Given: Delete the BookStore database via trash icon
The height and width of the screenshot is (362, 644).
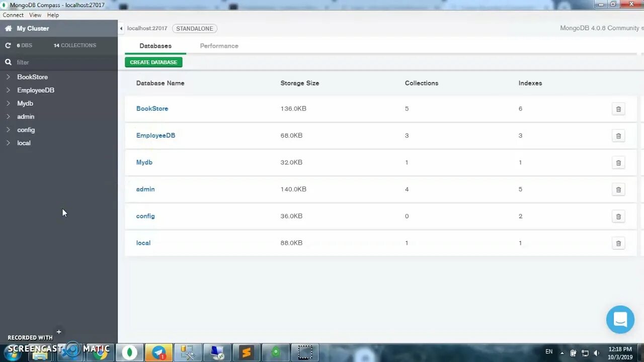Looking at the screenshot, I should 618,109.
